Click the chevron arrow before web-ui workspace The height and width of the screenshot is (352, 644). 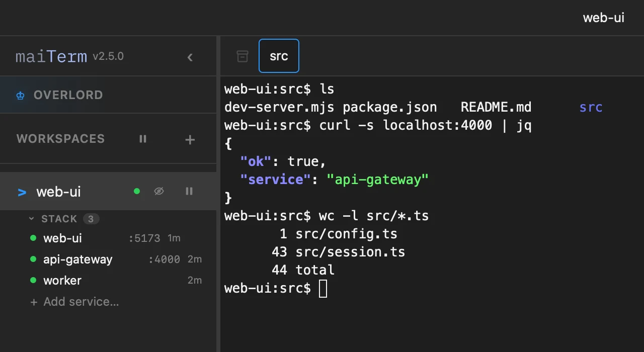22,192
